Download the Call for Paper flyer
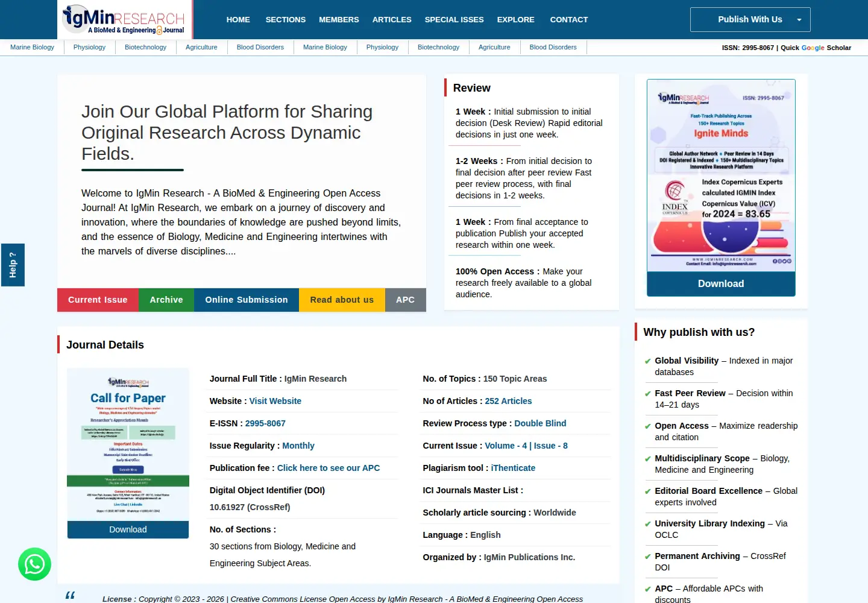Viewport: 868px width, 603px height. click(128, 529)
